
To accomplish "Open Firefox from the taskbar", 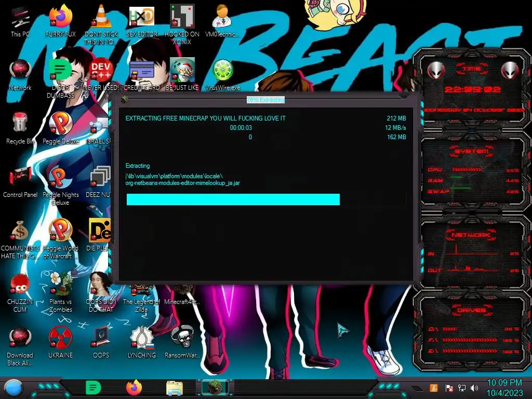I will pyautogui.click(x=134, y=388).
